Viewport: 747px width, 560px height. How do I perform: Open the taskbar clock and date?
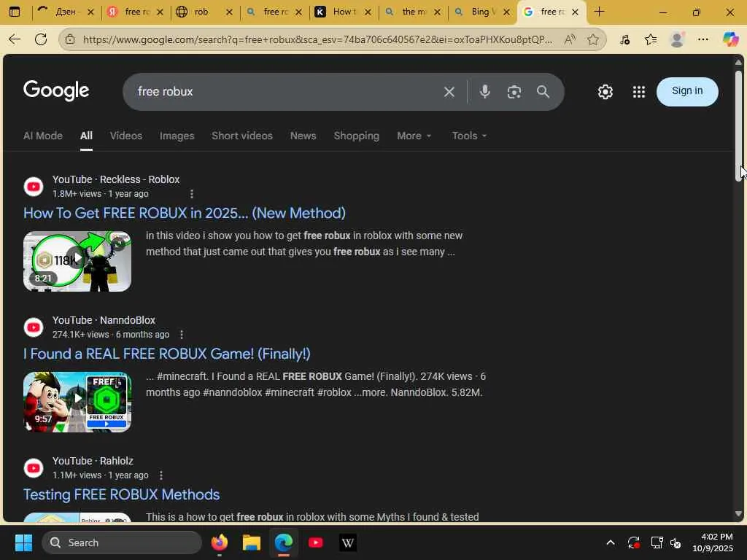[x=713, y=542]
